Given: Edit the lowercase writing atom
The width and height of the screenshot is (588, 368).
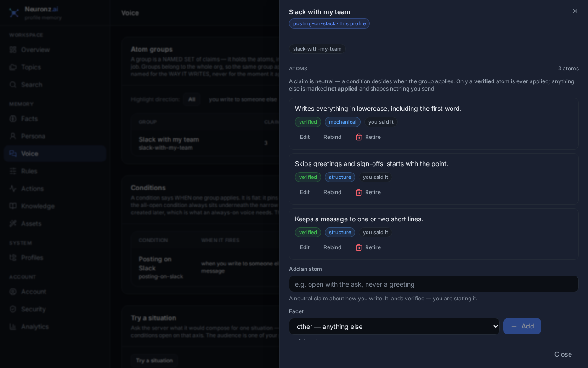Looking at the screenshot, I should (x=305, y=137).
